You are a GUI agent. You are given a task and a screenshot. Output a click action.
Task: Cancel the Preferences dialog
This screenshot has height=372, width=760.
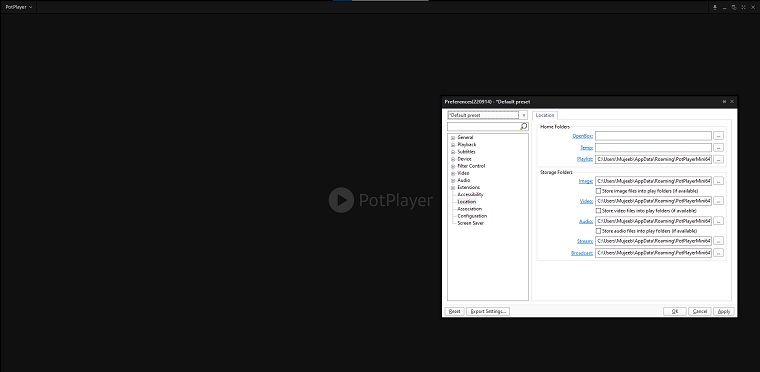point(700,311)
